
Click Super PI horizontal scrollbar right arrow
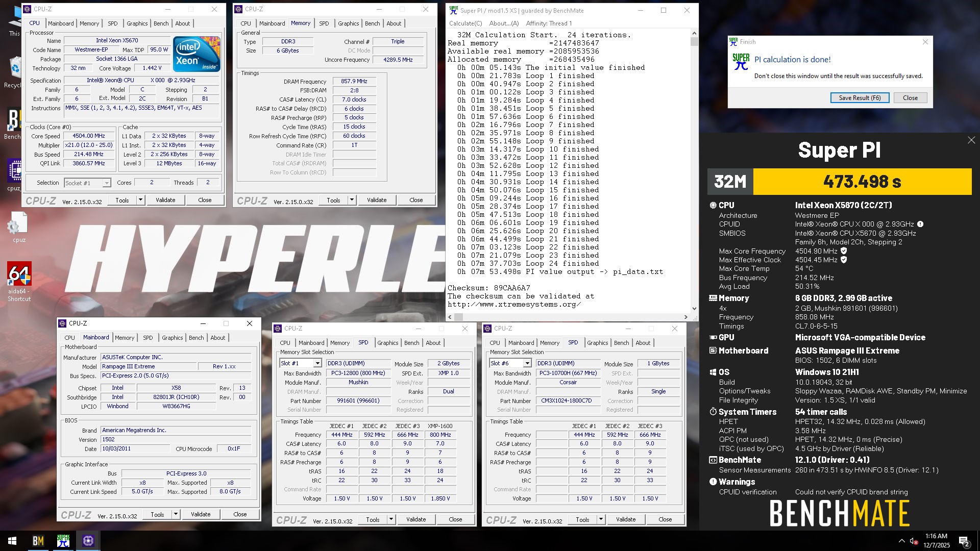coord(686,317)
